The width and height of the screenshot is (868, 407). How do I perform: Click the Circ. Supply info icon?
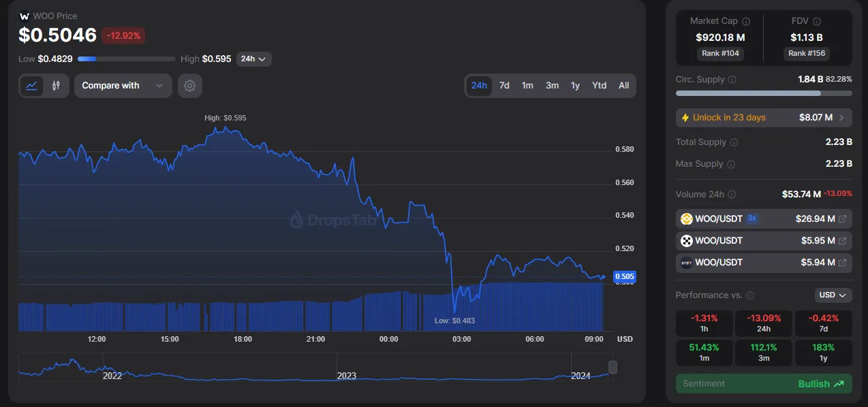point(732,80)
